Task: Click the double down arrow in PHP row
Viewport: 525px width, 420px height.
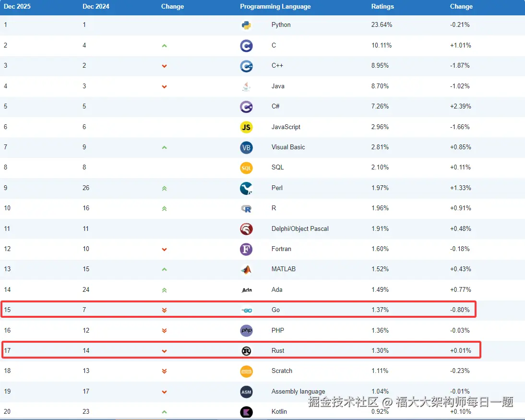Action: tap(164, 331)
